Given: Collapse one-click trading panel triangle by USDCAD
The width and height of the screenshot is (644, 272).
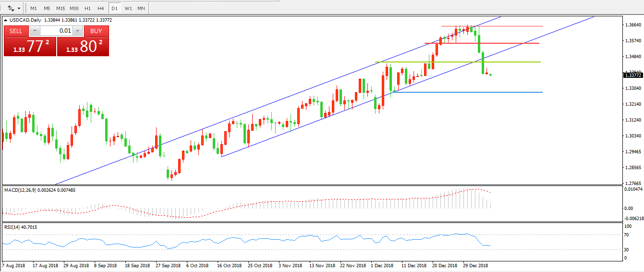Looking at the screenshot, I should point(6,20).
